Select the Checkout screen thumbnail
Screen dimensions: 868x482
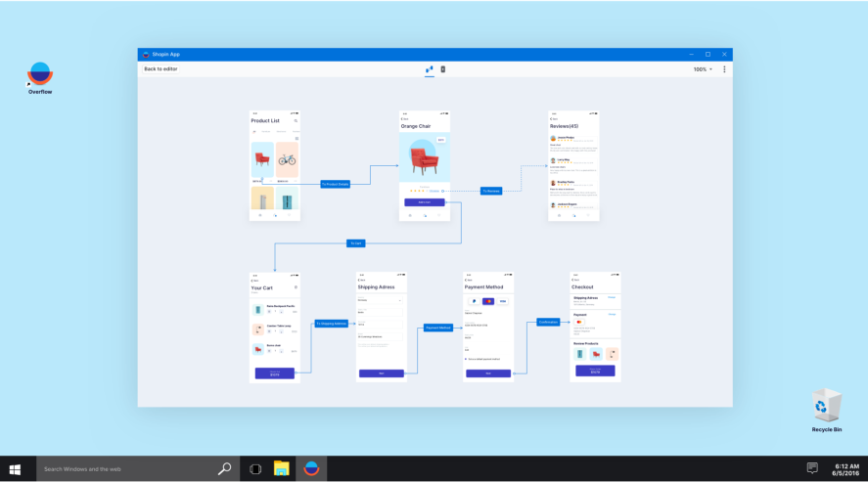click(x=595, y=327)
